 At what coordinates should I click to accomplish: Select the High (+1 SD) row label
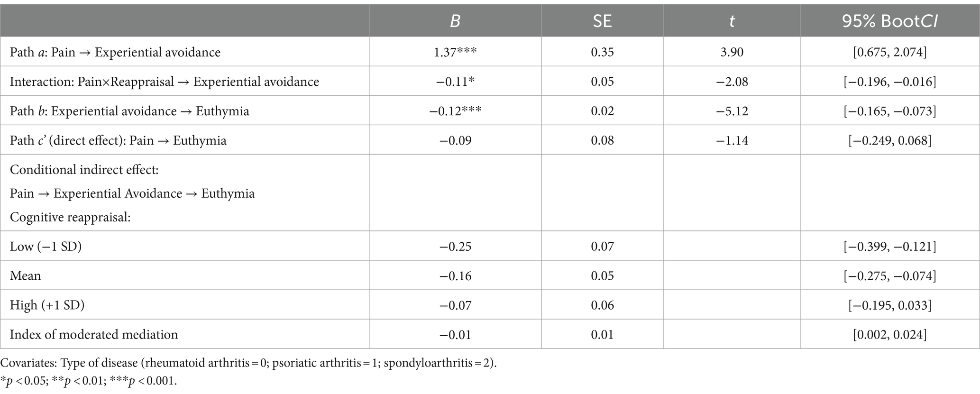(x=47, y=305)
